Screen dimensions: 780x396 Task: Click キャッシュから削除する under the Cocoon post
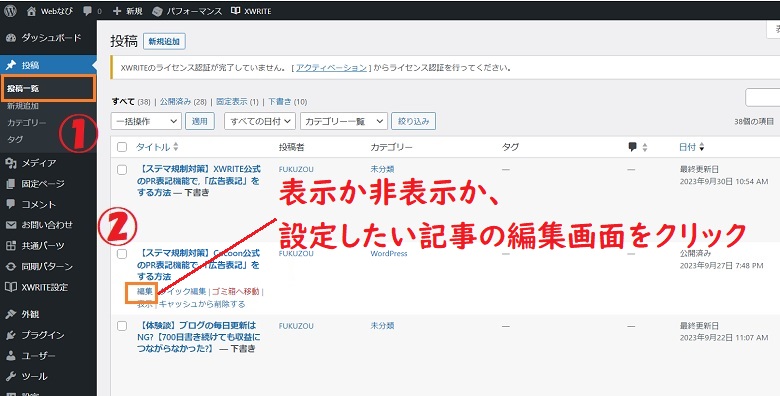202,304
